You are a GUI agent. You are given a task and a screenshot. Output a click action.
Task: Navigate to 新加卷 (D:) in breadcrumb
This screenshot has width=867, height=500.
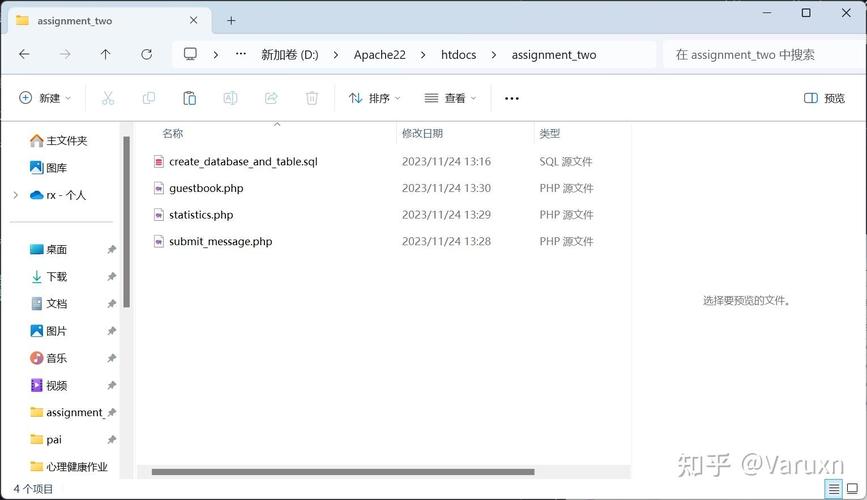[x=290, y=55]
